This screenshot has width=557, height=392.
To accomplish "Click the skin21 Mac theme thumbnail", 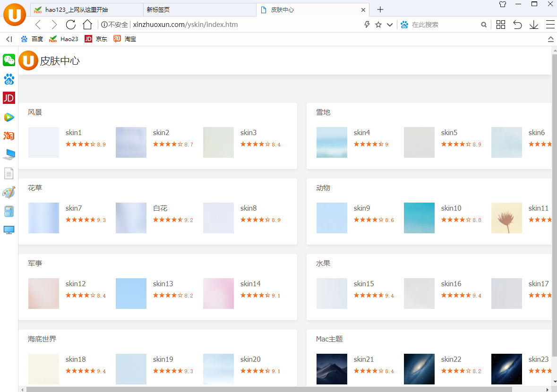I will 332,369.
